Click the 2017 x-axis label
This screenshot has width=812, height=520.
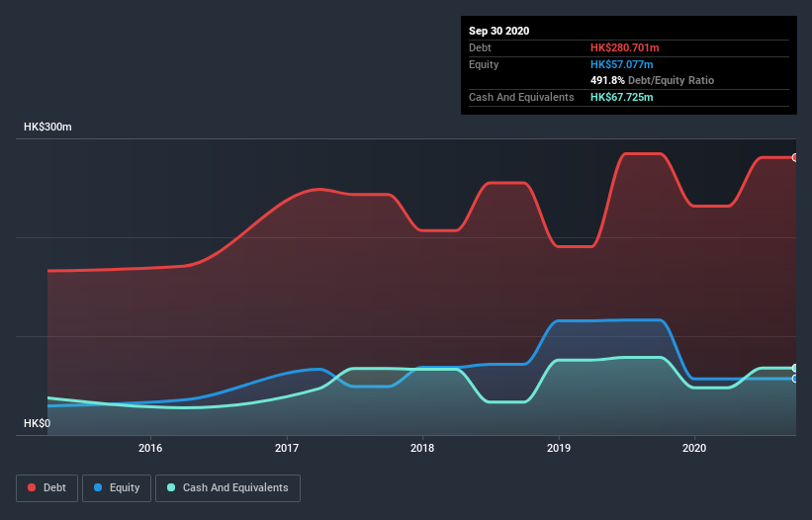click(x=287, y=448)
